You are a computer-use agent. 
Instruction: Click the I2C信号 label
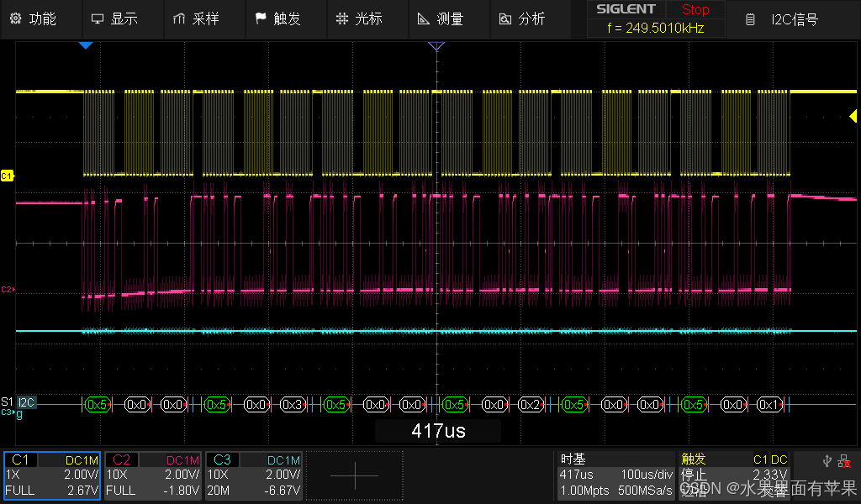pyautogui.click(x=795, y=20)
